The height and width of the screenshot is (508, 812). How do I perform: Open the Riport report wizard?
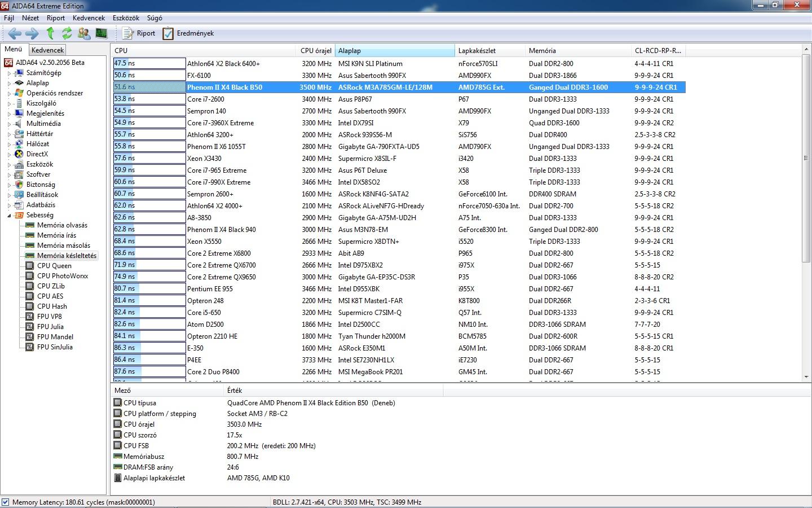139,33
